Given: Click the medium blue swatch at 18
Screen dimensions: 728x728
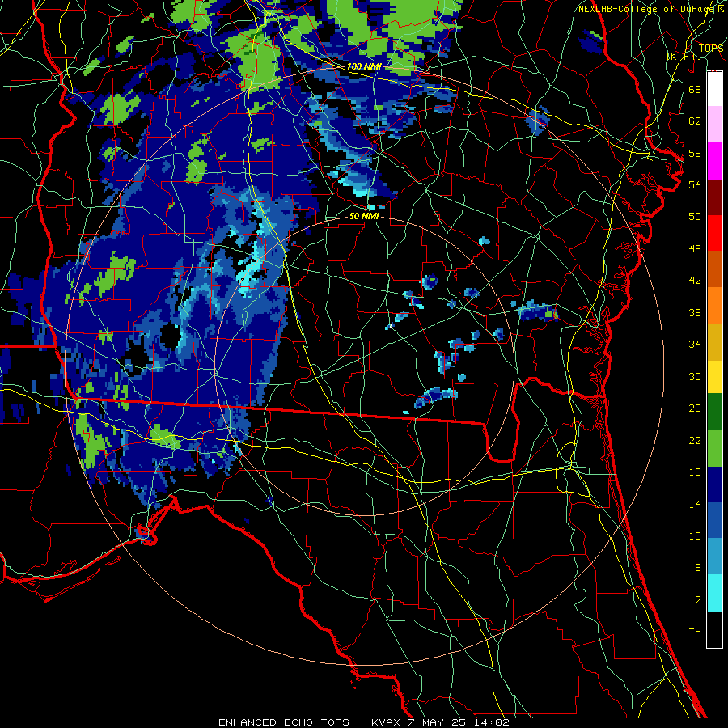Looking at the screenshot, I should coord(714,520).
